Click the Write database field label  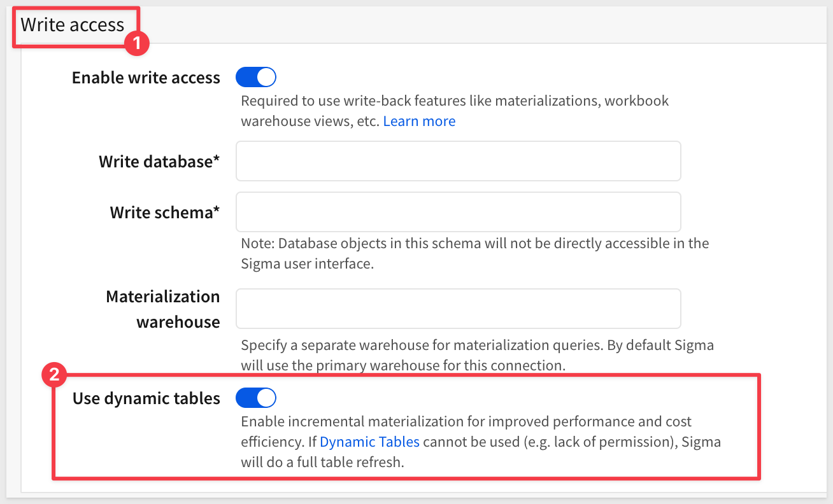pos(155,162)
